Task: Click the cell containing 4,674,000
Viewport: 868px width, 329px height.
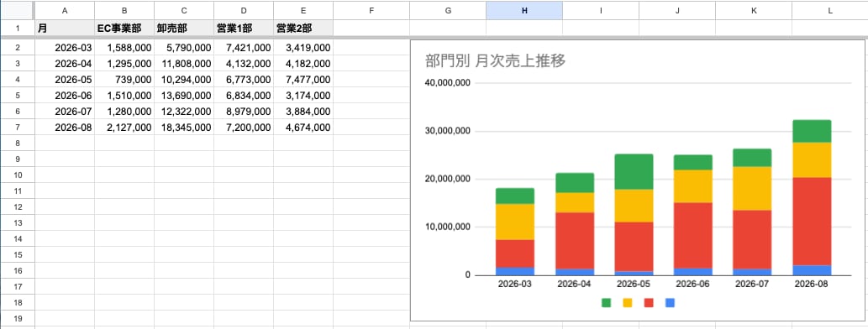Action: [x=304, y=128]
